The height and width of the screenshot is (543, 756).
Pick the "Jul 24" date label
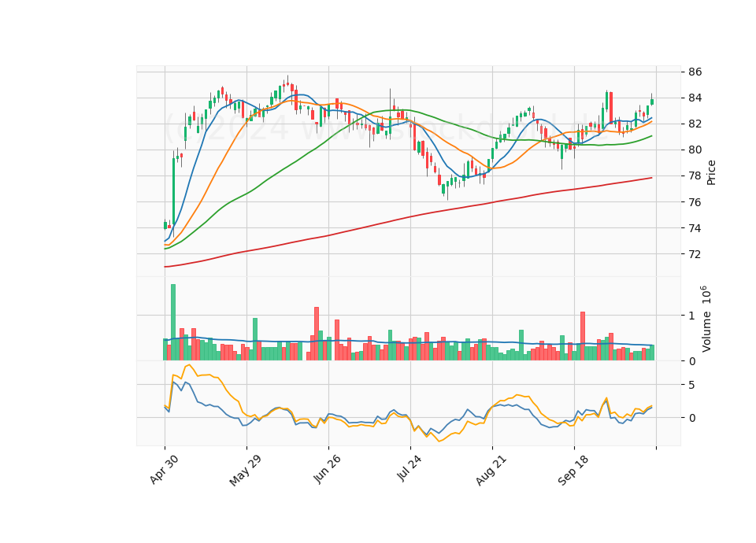[409, 468]
